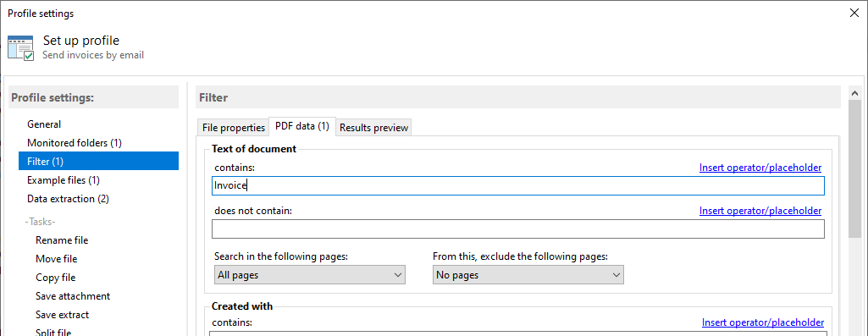This screenshot has width=868, height=336.
Task: Click the -Tasks- separator label
Action: (x=41, y=222)
